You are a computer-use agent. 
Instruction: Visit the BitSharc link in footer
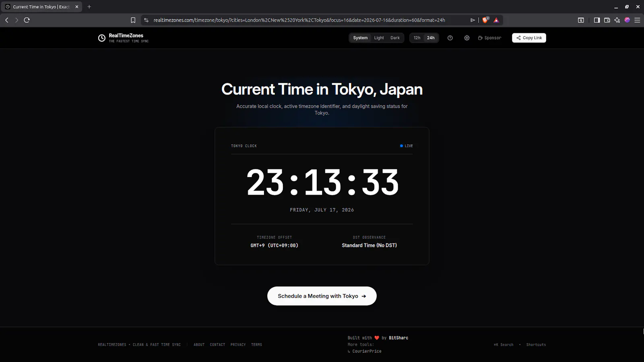[x=398, y=338]
